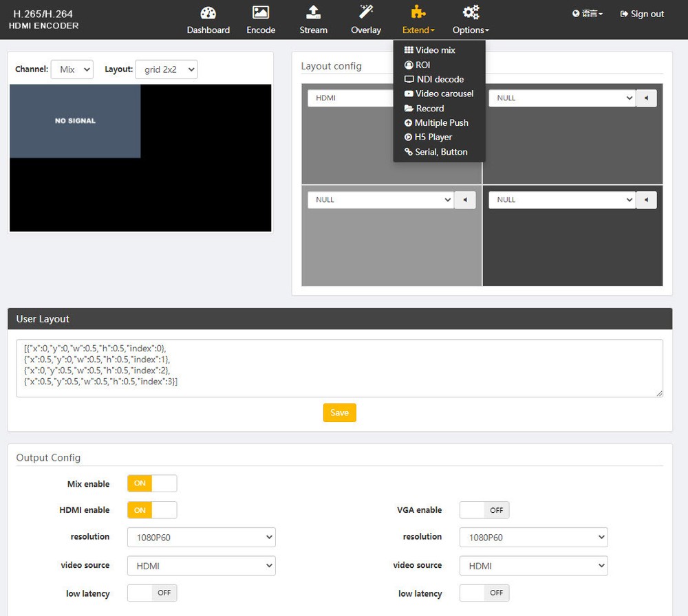Click the Video mix grid icon
This screenshot has height=616, width=688.
[408, 49]
